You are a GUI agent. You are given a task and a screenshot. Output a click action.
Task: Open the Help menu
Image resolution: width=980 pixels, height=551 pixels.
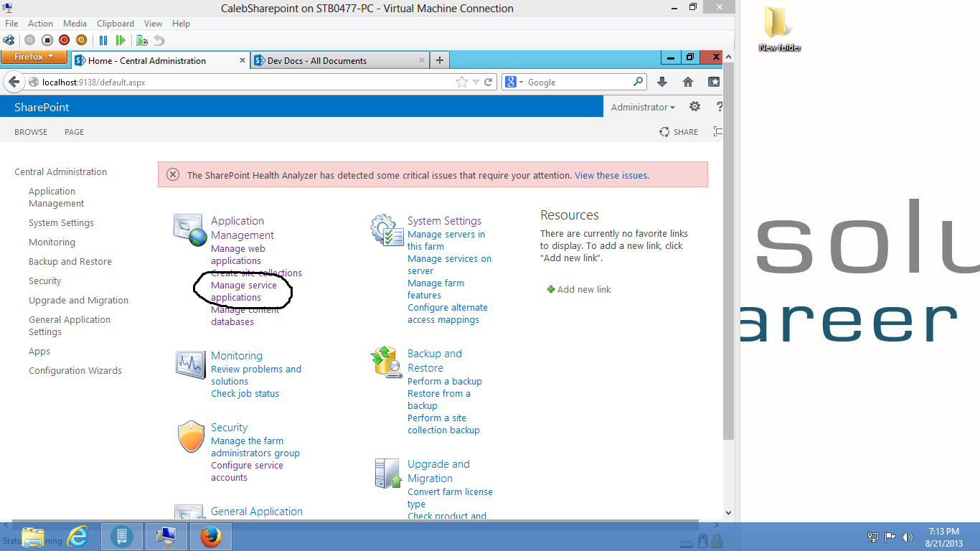click(181, 24)
